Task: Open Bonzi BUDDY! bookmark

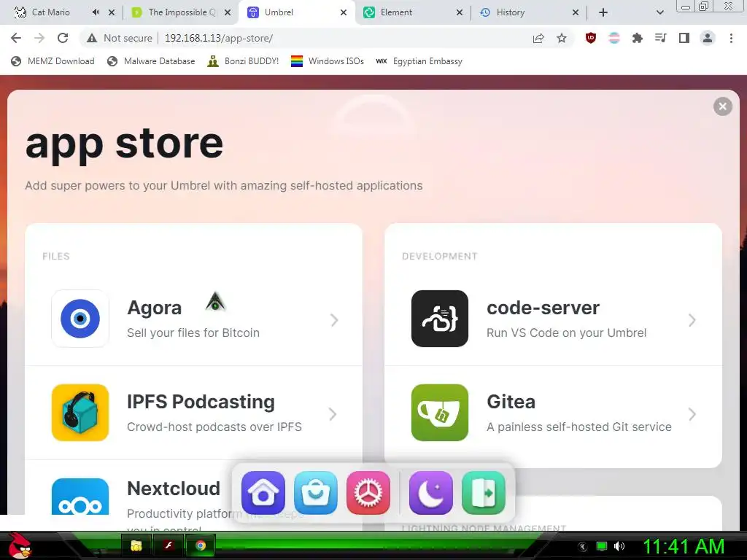Action: coord(243,61)
